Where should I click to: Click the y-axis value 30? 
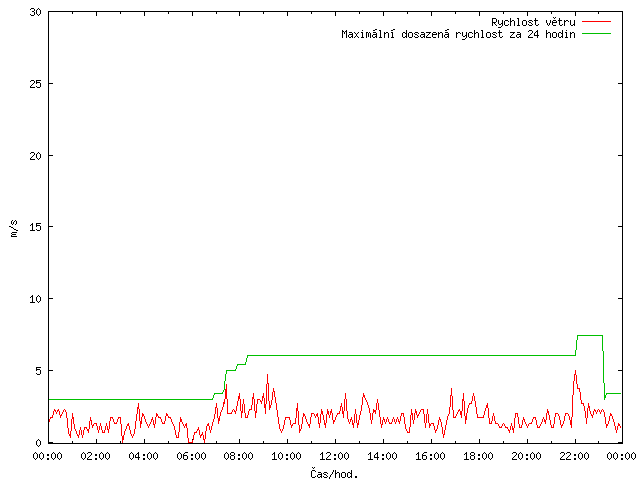click(x=36, y=12)
